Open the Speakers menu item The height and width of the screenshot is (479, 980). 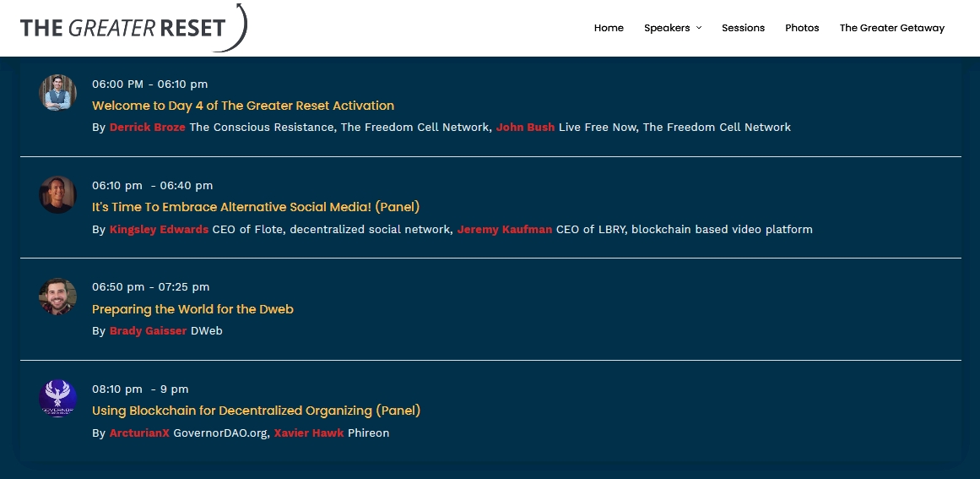667,28
